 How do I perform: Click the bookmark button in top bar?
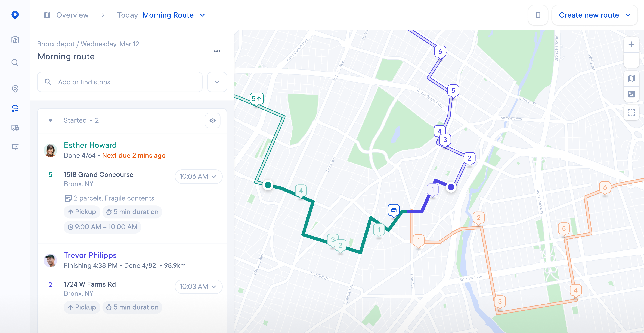point(538,15)
